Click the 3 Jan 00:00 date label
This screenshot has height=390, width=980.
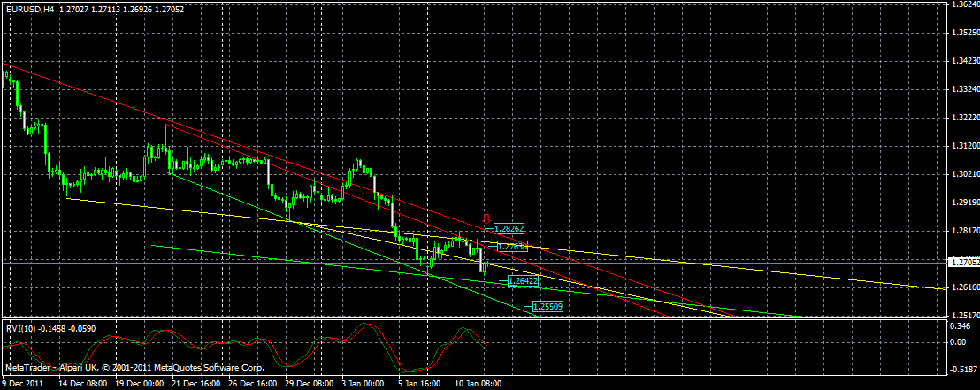point(364,383)
